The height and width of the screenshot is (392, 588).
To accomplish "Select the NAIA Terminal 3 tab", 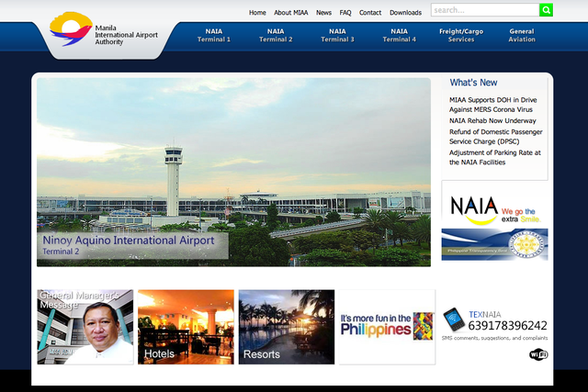I will pyautogui.click(x=337, y=35).
